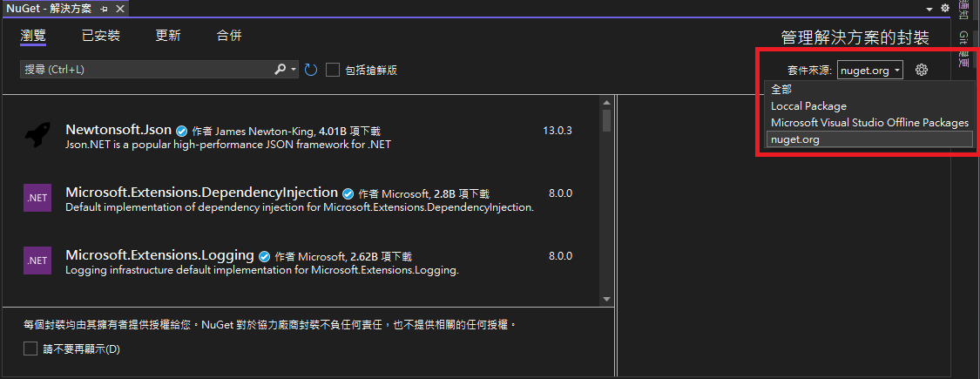980x379 pixels.
Task: Click the package list scrollbar up arrow
Action: tap(606, 103)
